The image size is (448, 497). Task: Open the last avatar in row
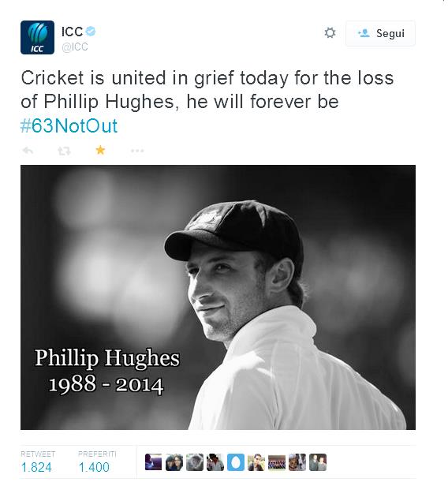318,462
